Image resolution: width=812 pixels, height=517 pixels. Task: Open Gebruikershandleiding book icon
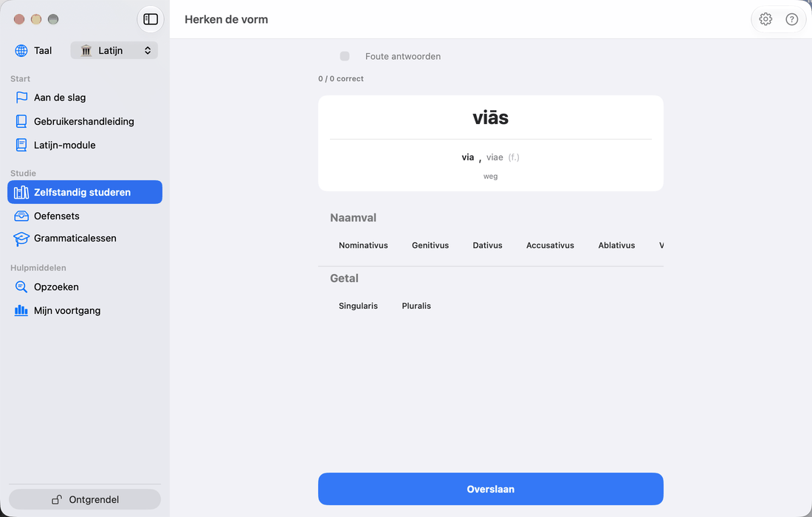(x=21, y=121)
